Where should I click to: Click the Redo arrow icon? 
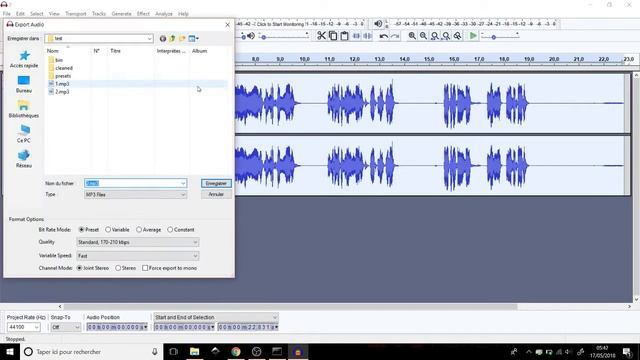(x=395, y=36)
